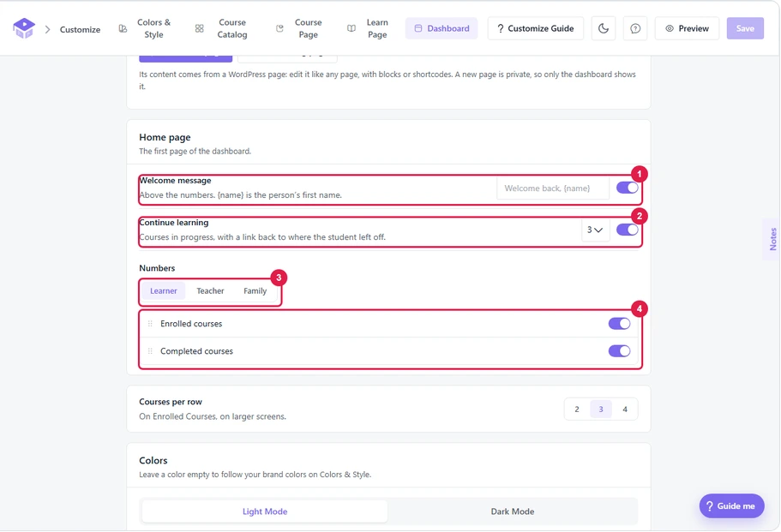This screenshot has height=532, width=781.
Task: Open the Customize Guide
Action: (x=536, y=28)
